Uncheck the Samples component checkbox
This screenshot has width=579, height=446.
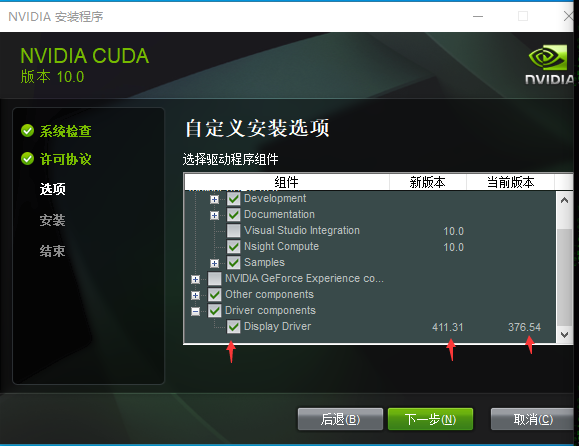click(x=233, y=263)
